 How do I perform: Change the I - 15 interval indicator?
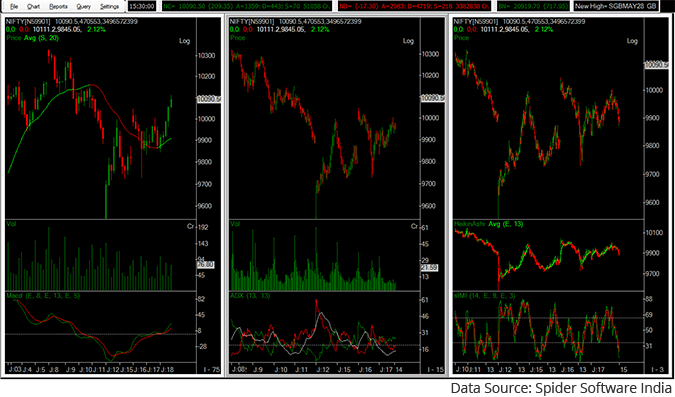(x=435, y=369)
